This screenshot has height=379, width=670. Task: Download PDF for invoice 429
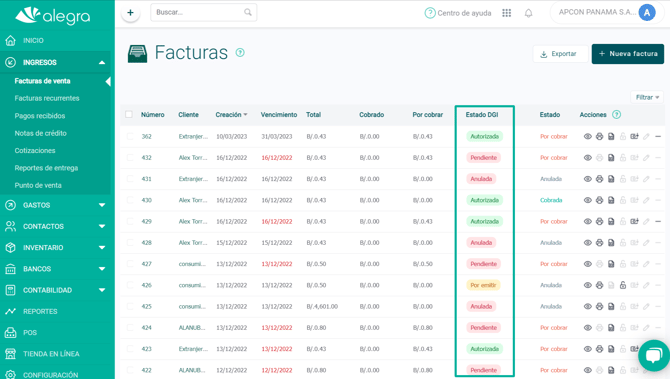[611, 221]
